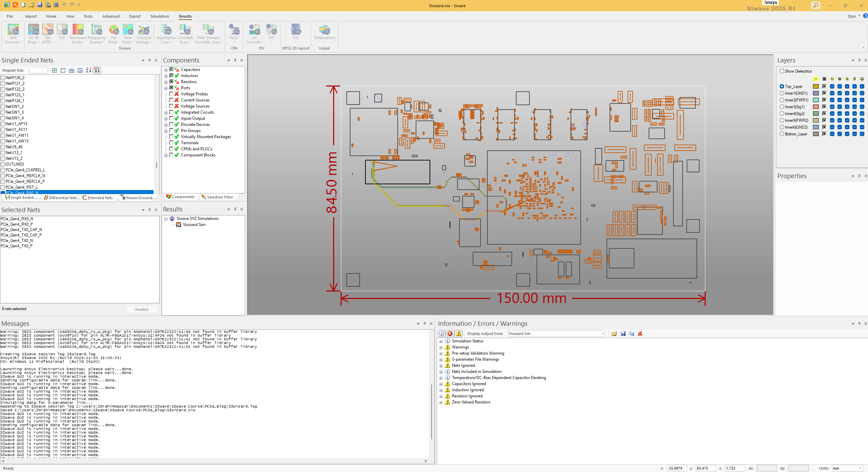Click inside the Regular Exp input field
Image resolution: width=868 pixels, height=472 pixels.
click(x=38, y=70)
